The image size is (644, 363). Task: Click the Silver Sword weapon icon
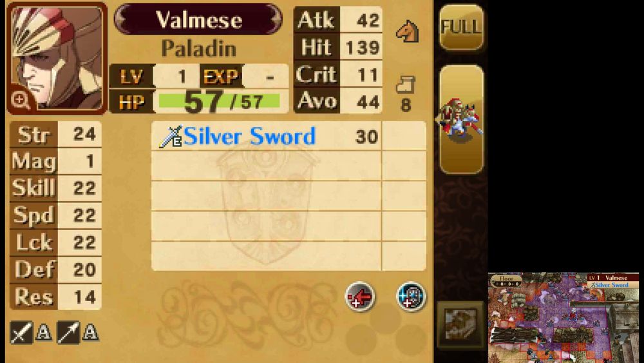171,137
